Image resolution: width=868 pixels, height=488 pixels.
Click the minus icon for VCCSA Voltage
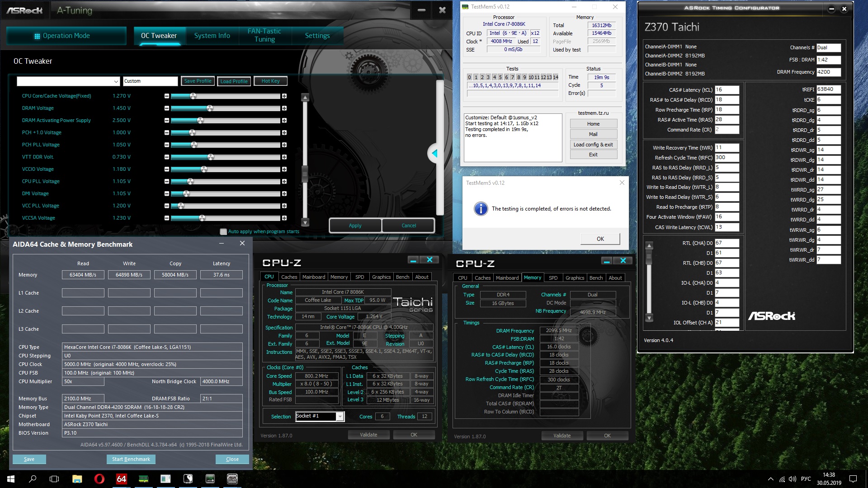[167, 218]
